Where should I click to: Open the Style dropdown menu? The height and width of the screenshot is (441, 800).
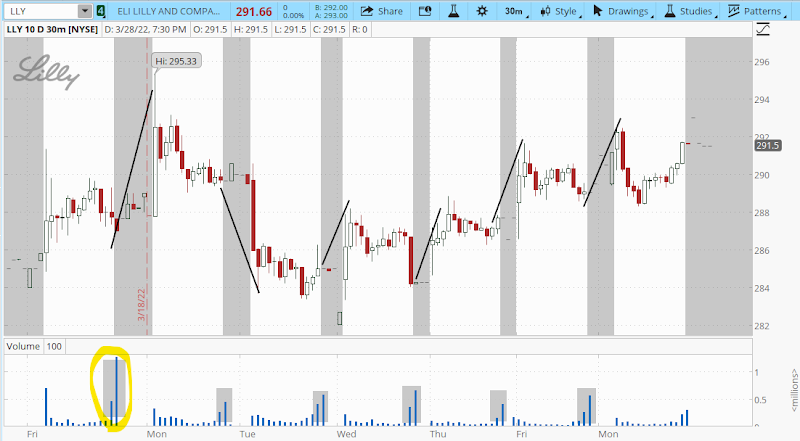[560, 11]
